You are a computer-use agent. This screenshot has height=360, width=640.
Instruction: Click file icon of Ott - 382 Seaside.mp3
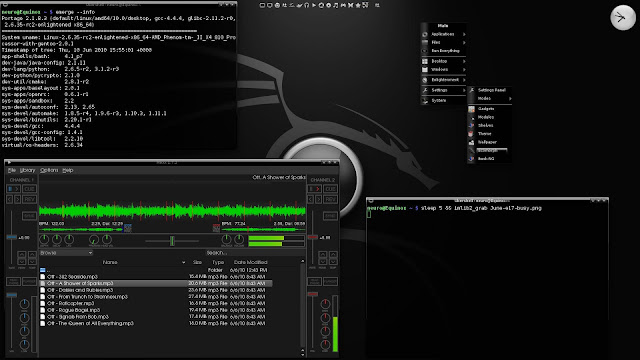(42, 277)
